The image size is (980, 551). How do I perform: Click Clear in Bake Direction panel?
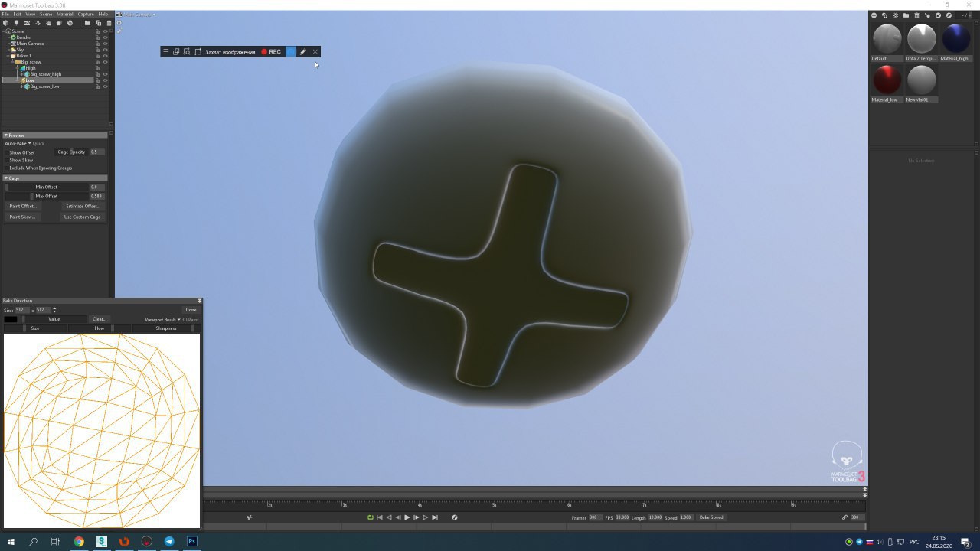[100, 319]
